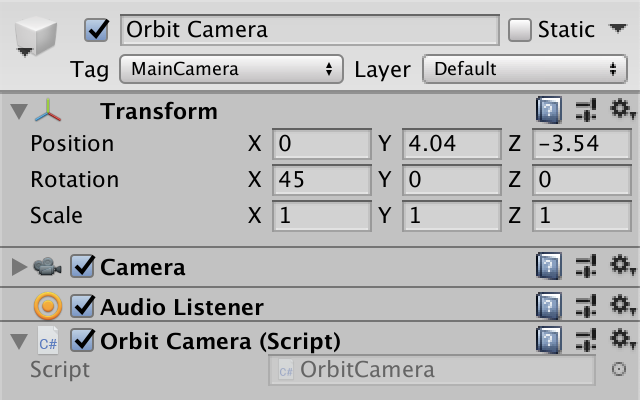Disable the Audio Listener component checkbox
This screenshot has width=640, height=400.
[x=84, y=306]
